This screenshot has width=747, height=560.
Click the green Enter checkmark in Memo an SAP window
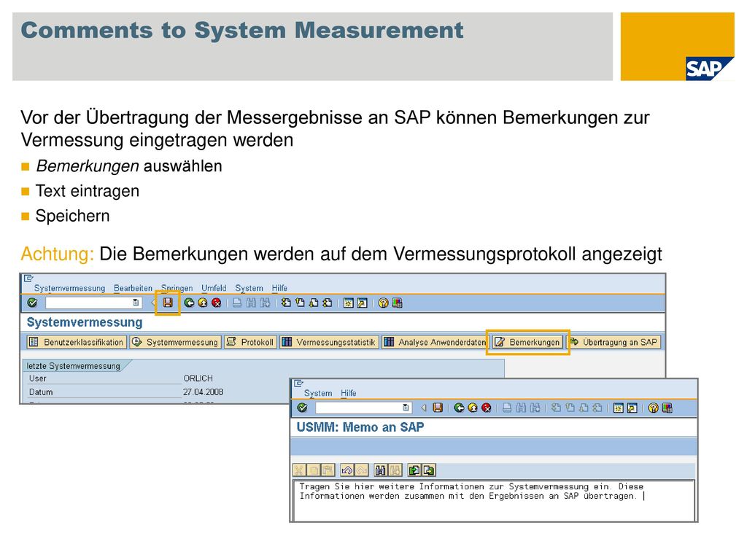[302, 408]
